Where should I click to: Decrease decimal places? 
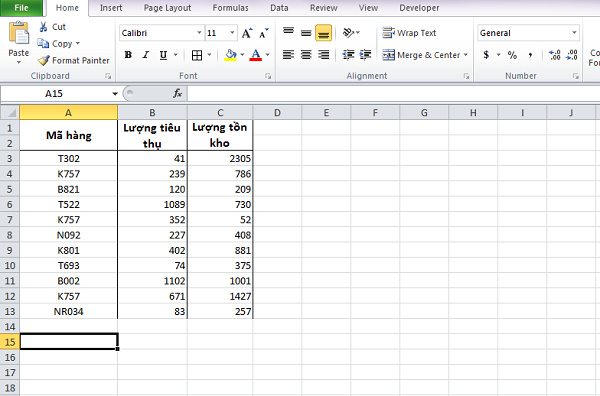pos(572,55)
